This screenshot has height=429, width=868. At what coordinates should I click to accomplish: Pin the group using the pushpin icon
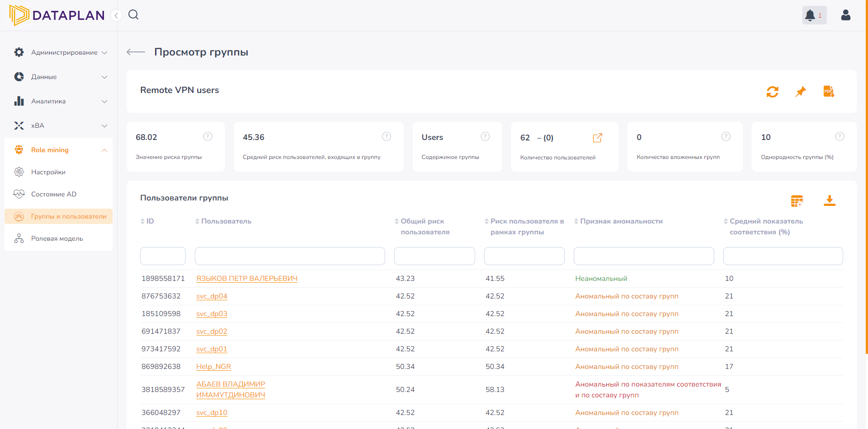(801, 92)
